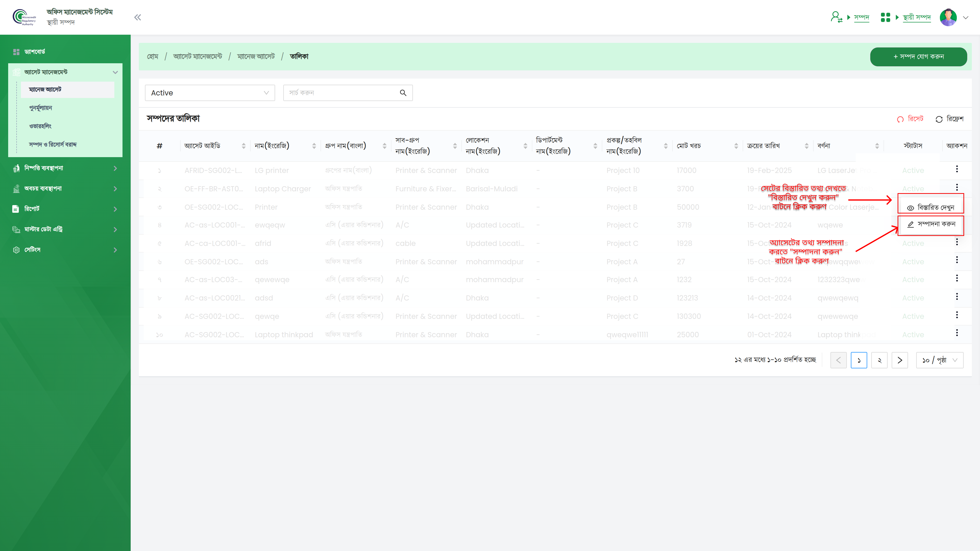
Task: Go to pagination page ২
Action: 879,360
